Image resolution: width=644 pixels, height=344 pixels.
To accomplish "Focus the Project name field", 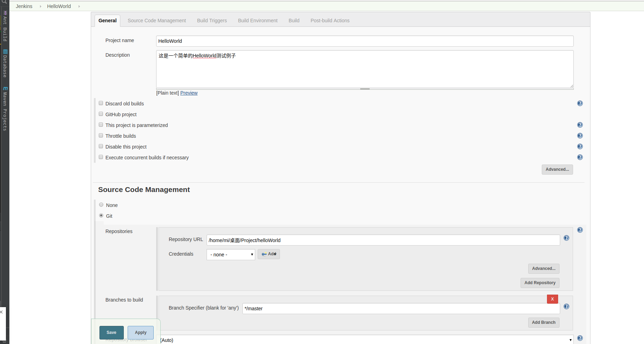I will 365,41.
